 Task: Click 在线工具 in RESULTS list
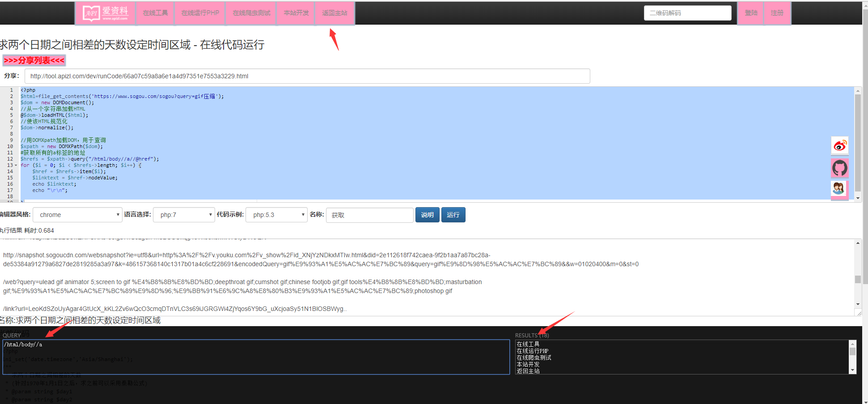click(528, 344)
